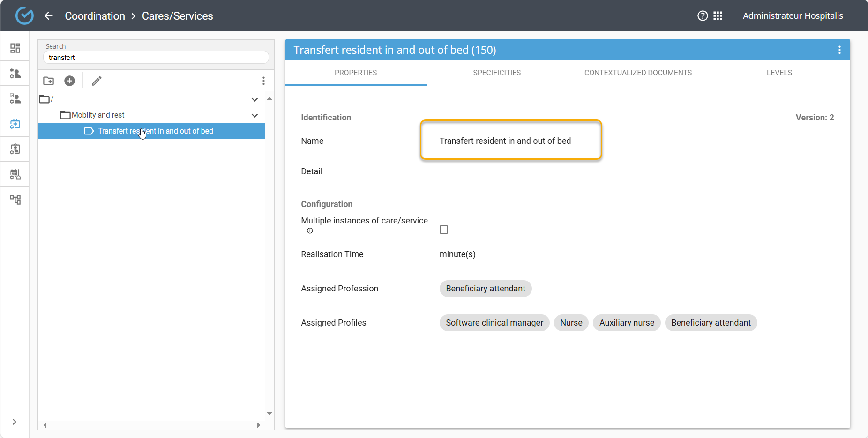Viewport: 868px width, 438px height.
Task: Open the Levels tab
Action: click(x=779, y=73)
